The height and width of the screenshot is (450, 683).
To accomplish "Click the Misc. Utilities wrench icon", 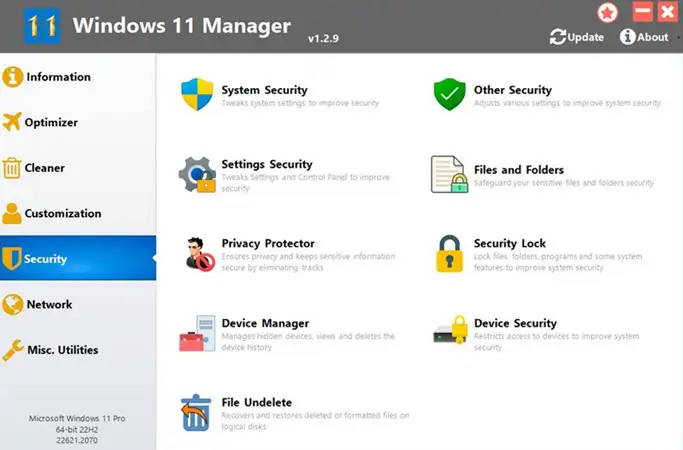I will click(x=13, y=350).
